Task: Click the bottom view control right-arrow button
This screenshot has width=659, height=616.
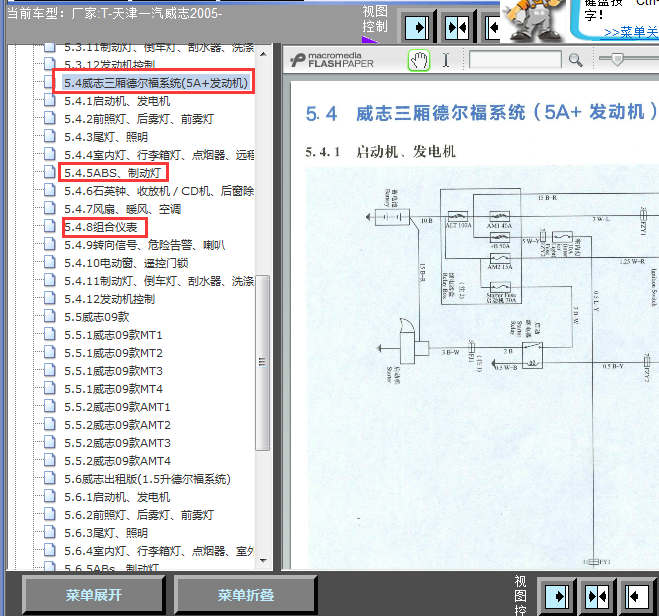Action: click(557, 596)
